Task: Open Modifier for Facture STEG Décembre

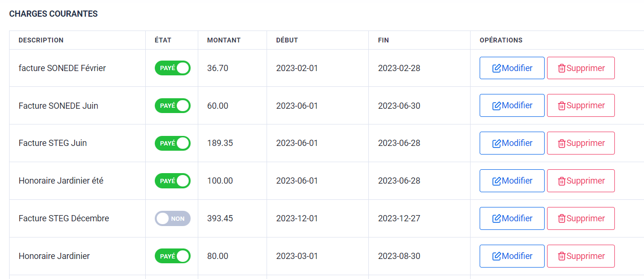Action: 512,218
